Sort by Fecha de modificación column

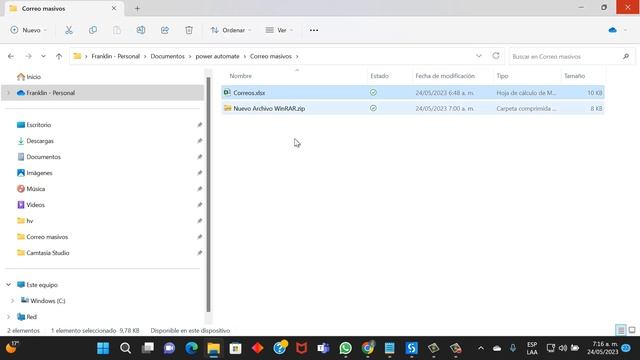pos(445,76)
